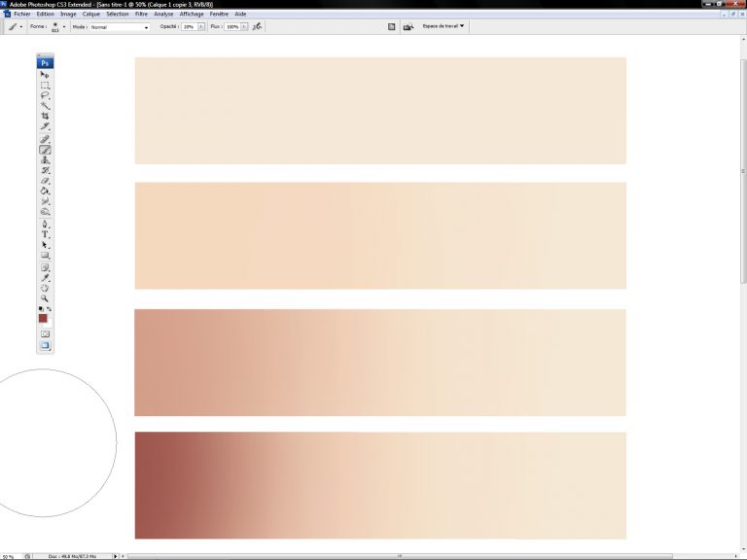The image size is (747, 560).
Task: Open the Filtre menu
Action: (142, 15)
